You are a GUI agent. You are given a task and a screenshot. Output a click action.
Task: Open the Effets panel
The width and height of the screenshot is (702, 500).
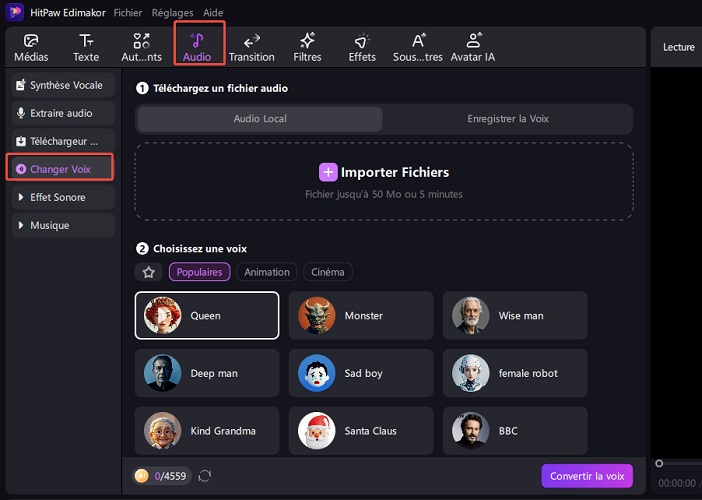362,47
